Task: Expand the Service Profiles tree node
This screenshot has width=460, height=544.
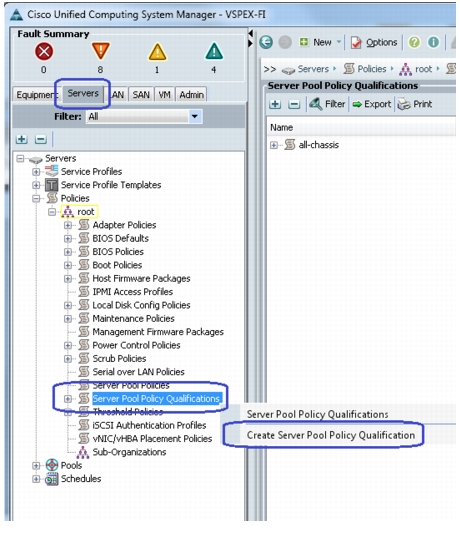Action: [36, 172]
